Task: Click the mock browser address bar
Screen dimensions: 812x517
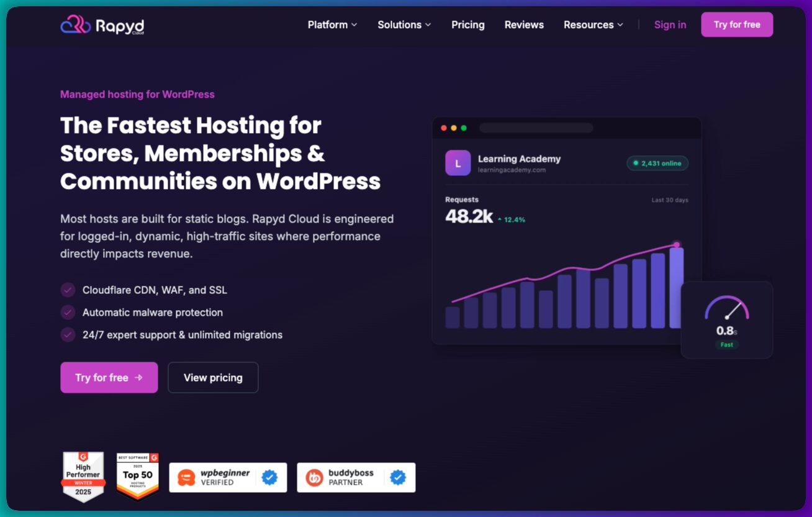Action: (x=536, y=128)
